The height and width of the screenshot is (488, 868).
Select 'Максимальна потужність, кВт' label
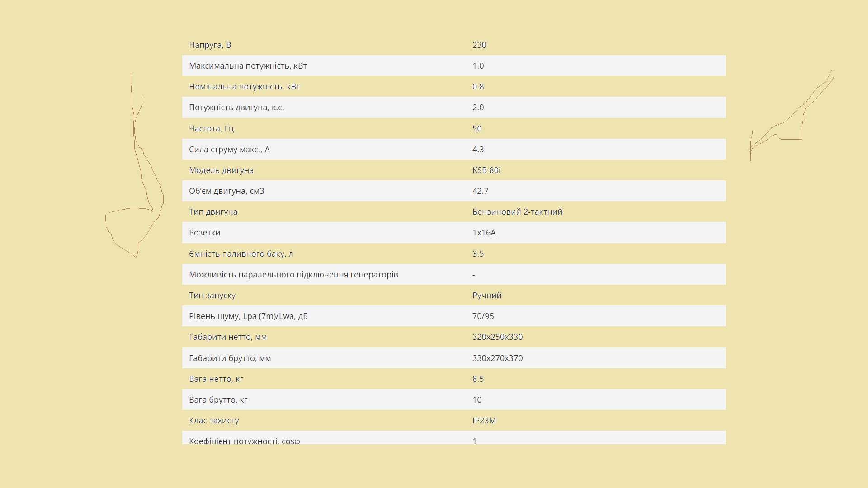click(248, 66)
